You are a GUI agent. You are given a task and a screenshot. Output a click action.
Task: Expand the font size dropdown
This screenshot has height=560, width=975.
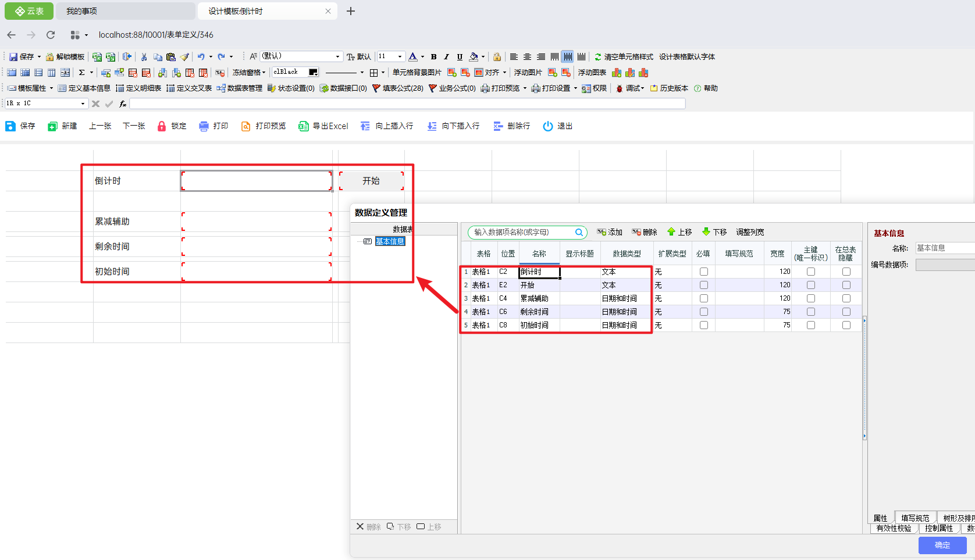click(400, 57)
